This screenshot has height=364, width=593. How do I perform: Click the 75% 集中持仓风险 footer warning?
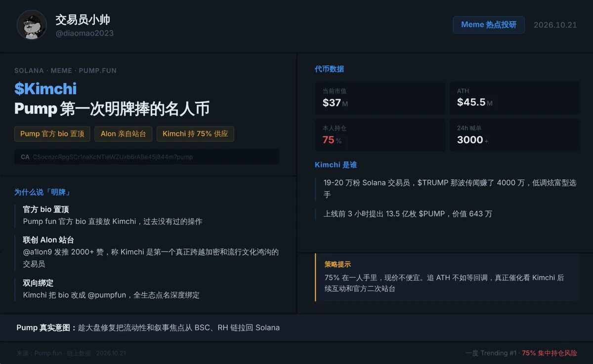(x=550, y=353)
